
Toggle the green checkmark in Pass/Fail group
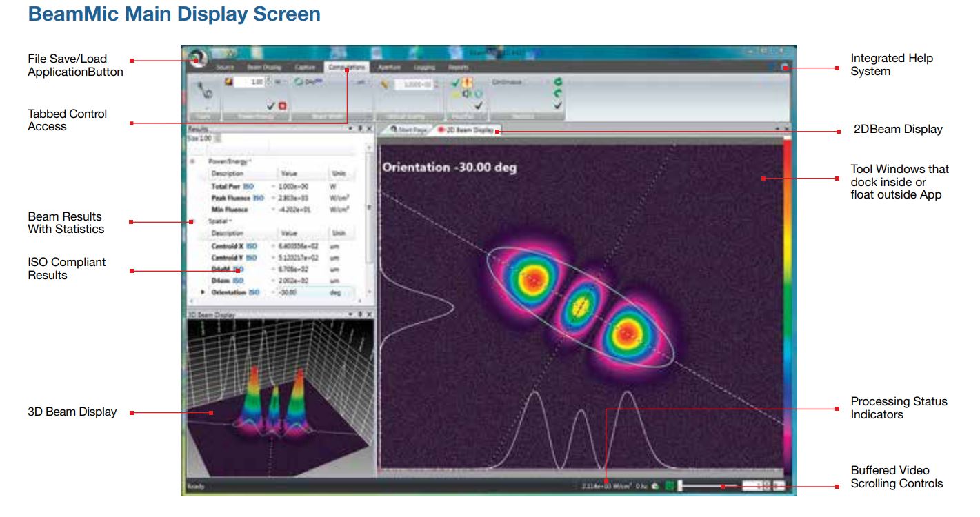[x=456, y=82]
